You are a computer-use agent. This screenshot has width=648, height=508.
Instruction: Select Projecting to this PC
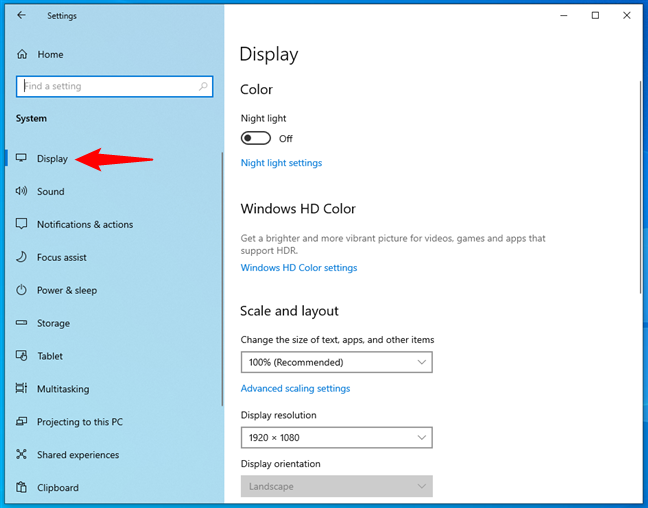point(80,422)
